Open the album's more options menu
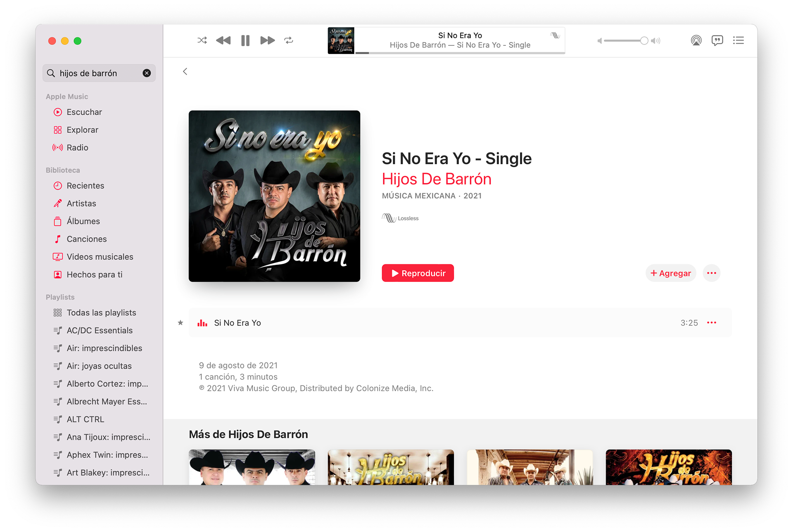This screenshot has height=532, width=793. click(711, 273)
